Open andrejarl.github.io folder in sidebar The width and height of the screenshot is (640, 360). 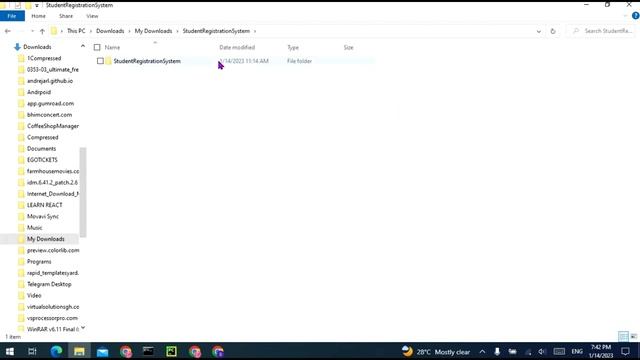click(x=50, y=81)
